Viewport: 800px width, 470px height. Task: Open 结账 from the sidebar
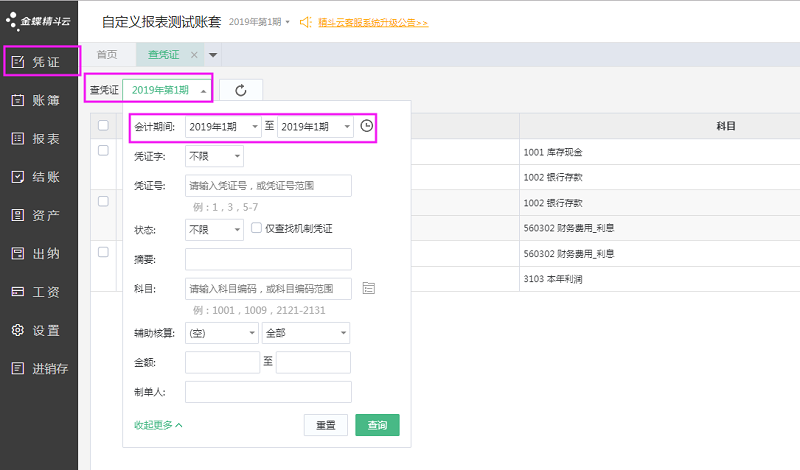(x=40, y=177)
